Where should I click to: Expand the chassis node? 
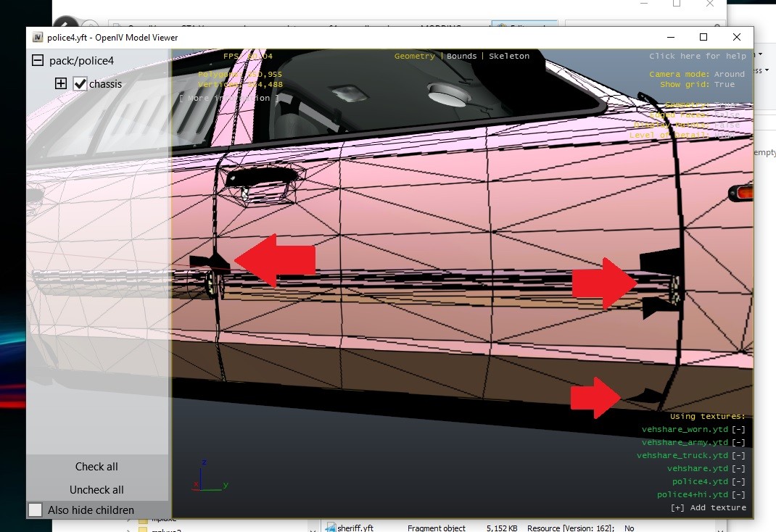click(x=61, y=83)
